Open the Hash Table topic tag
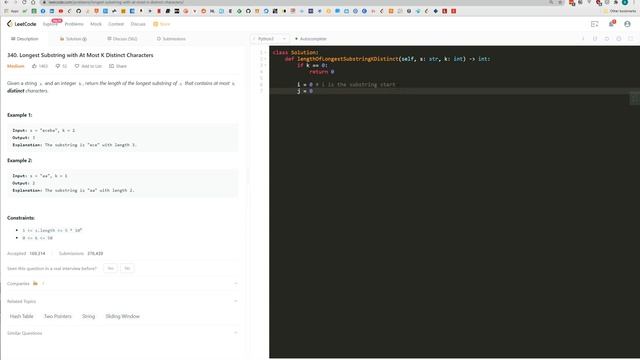The image size is (640, 360). pyautogui.click(x=22, y=316)
